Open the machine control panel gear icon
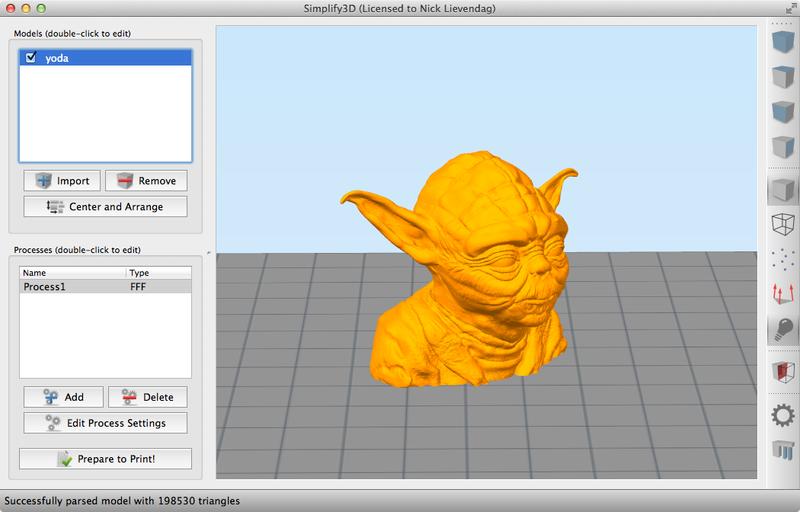The image size is (800, 512). 783,414
